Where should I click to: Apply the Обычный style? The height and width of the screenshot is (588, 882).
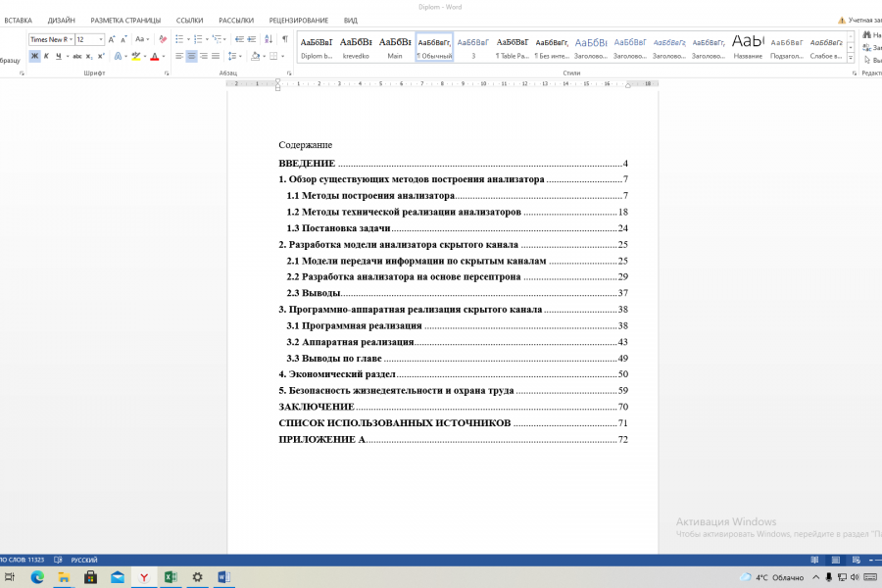point(434,47)
